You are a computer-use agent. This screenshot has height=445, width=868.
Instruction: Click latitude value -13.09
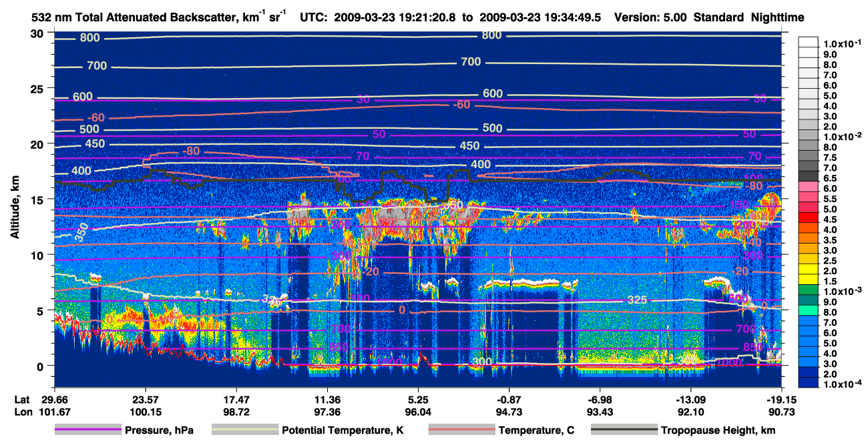point(691,400)
